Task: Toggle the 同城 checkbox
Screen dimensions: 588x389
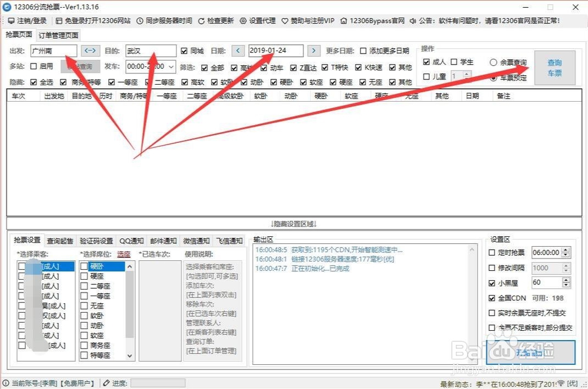Action: click(x=183, y=51)
